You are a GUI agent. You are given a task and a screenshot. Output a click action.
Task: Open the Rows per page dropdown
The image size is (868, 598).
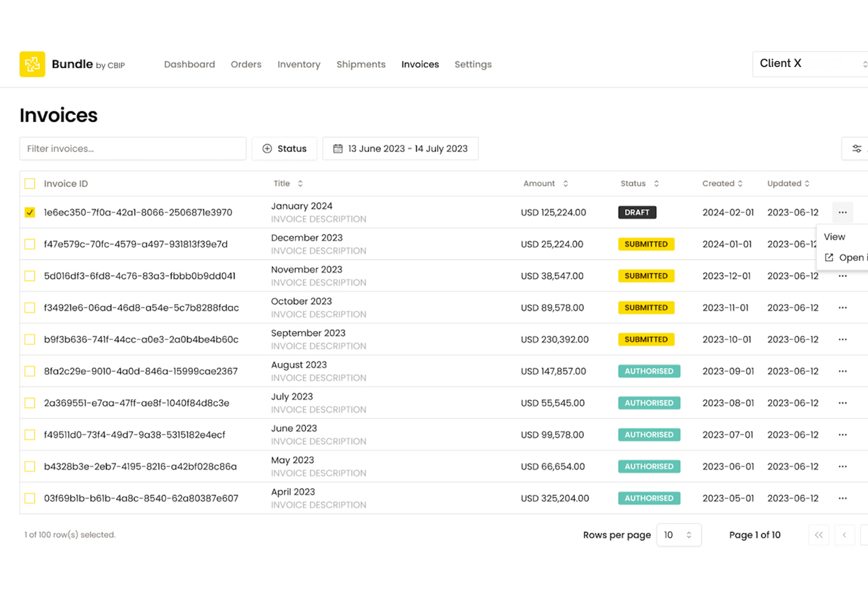pyautogui.click(x=679, y=535)
